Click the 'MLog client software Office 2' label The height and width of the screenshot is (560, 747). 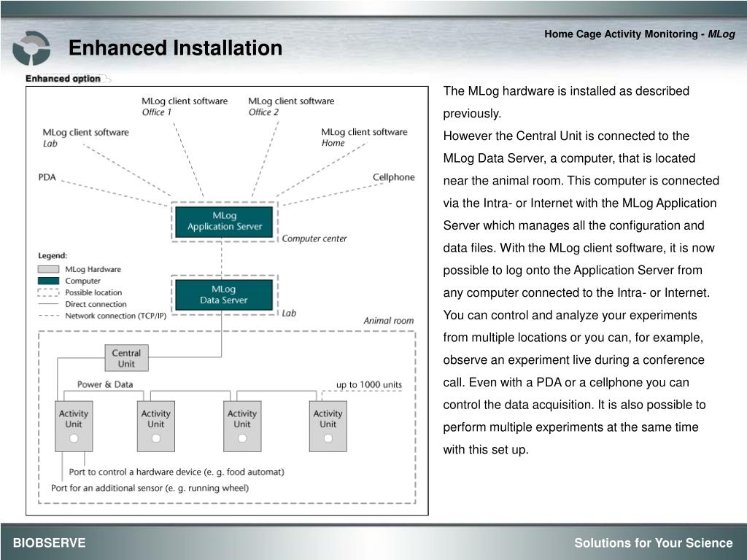(291, 106)
